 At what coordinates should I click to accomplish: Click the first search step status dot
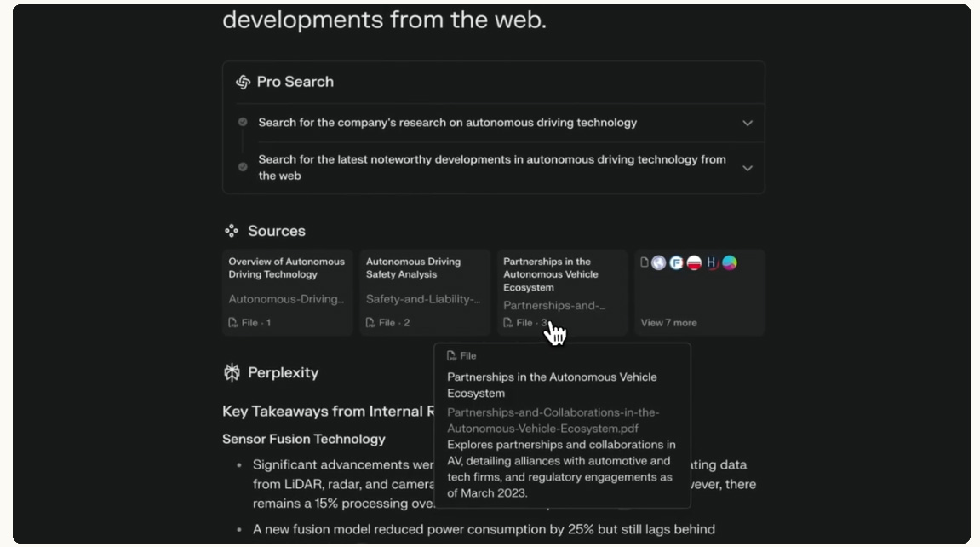pyautogui.click(x=243, y=122)
